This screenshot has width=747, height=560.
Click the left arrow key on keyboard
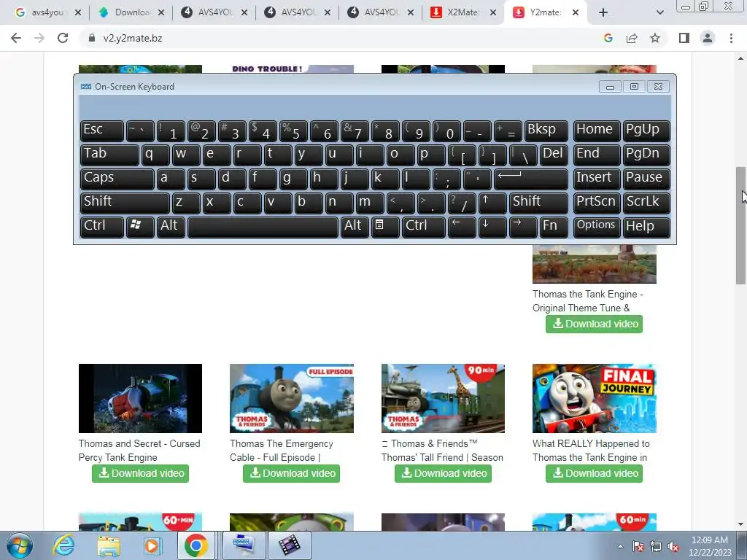click(462, 227)
